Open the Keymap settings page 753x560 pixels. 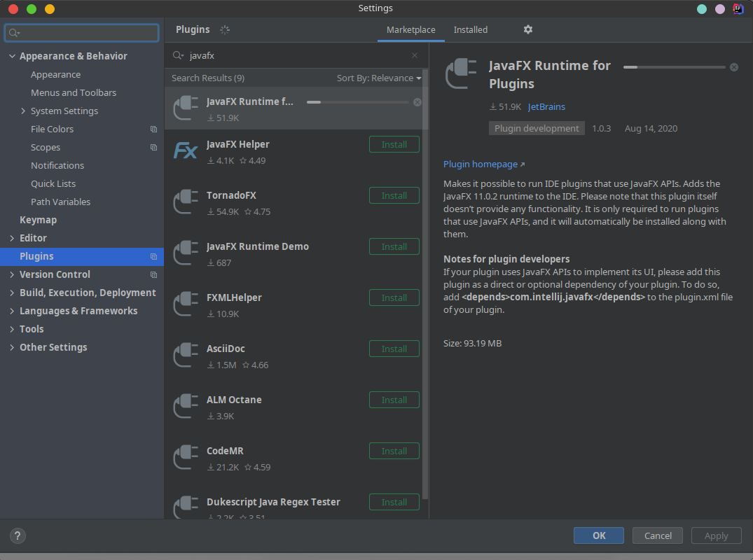tap(38, 220)
